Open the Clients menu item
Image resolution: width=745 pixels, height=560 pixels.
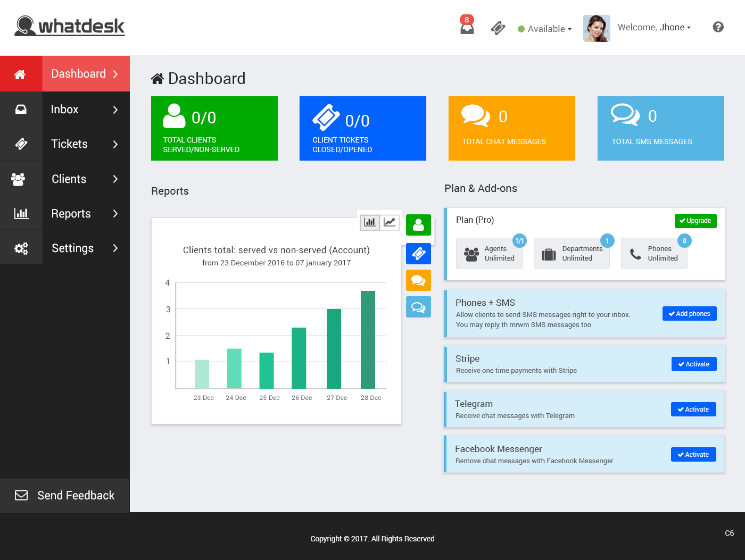click(x=65, y=179)
